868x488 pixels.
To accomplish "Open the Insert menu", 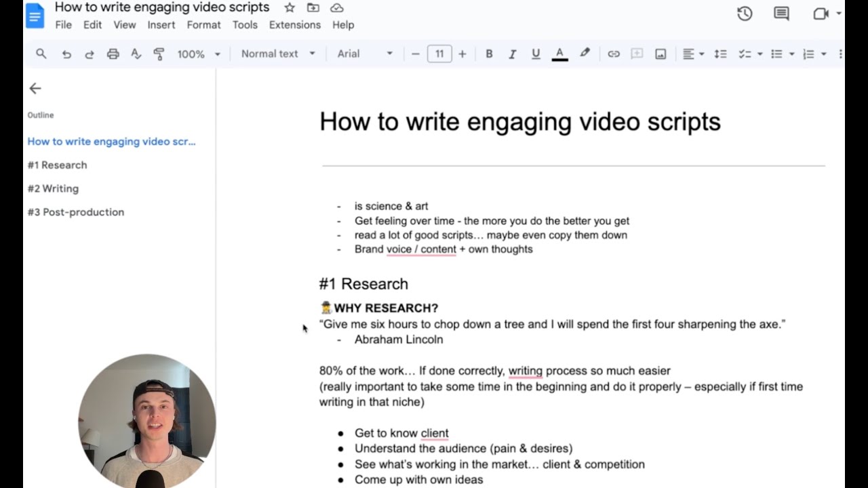I will (161, 24).
